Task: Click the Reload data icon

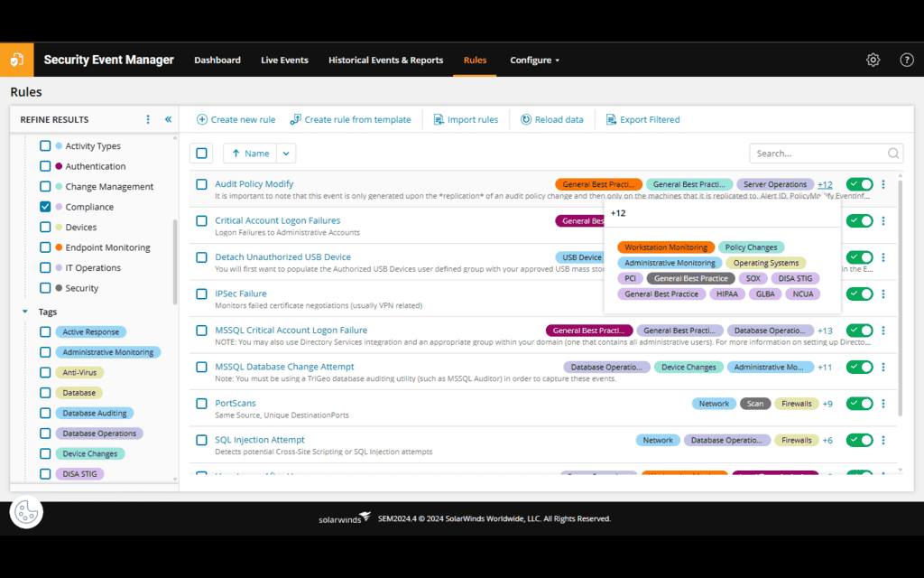Action: [x=526, y=119]
